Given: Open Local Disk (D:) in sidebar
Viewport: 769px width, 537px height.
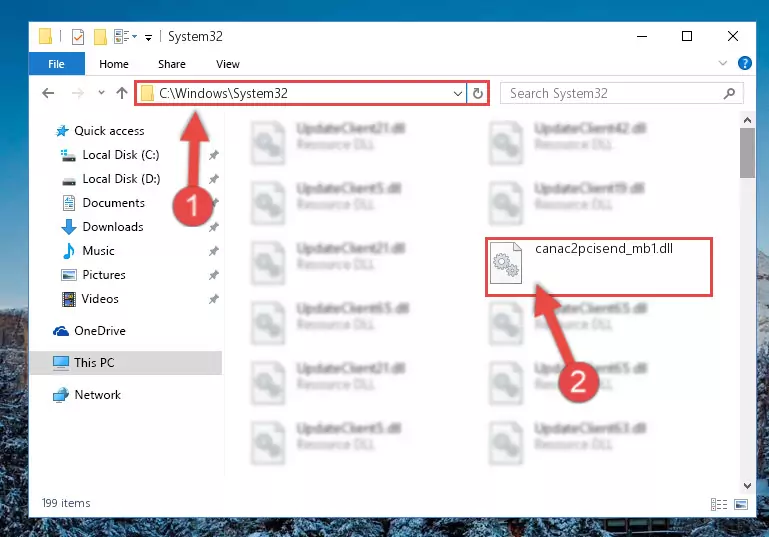Looking at the screenshot, I should (x=121, y=179).
